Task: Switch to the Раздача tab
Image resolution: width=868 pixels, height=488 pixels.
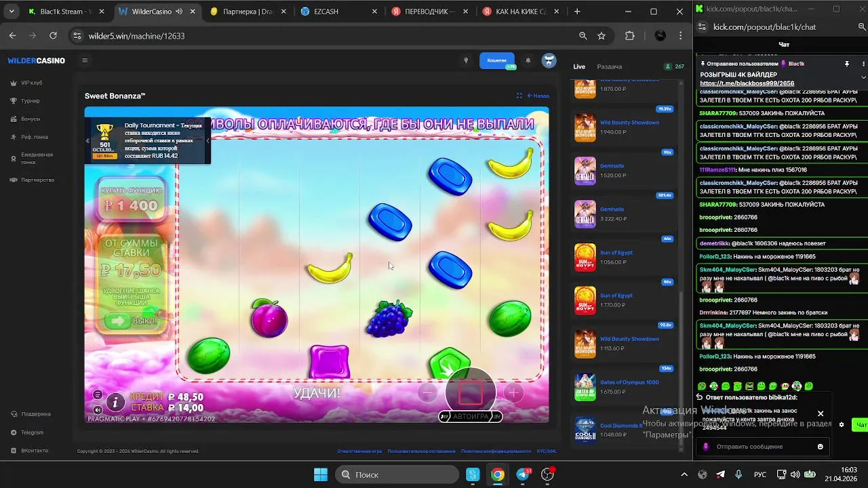Action: [x=610, y=66]
